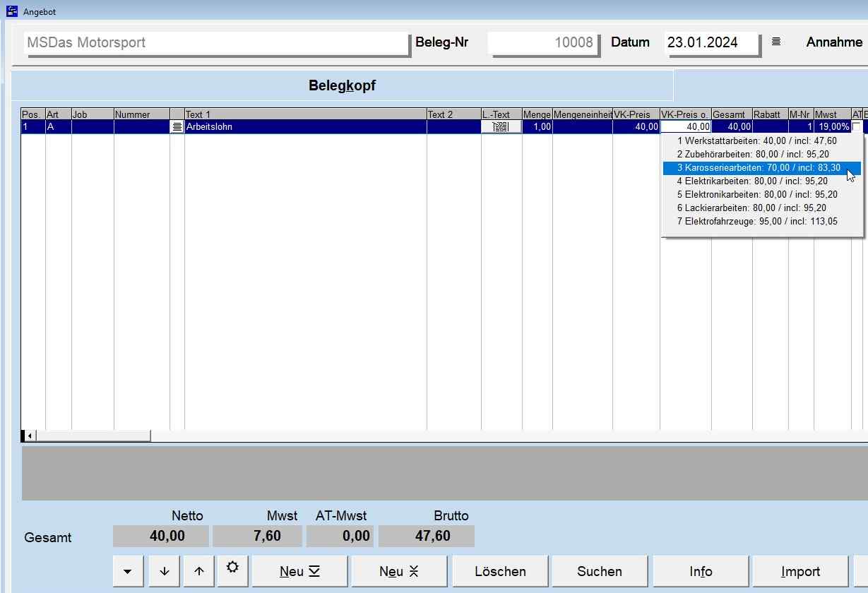
Task: Click the Neu insert-above button
Action: coord(399,571)
